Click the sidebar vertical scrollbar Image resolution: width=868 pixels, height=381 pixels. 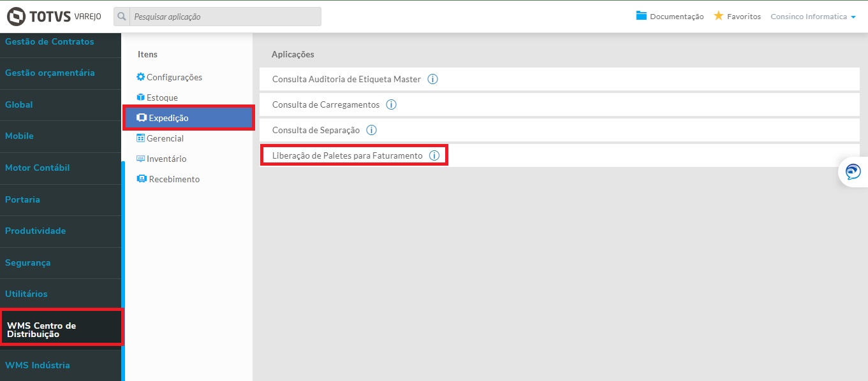(123, 271)
